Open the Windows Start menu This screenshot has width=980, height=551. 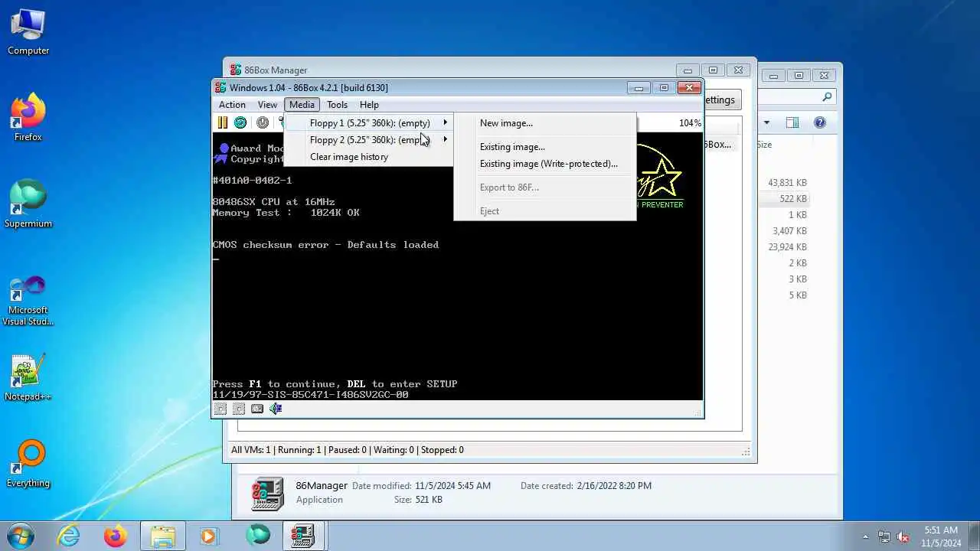[x=21, y=535]
